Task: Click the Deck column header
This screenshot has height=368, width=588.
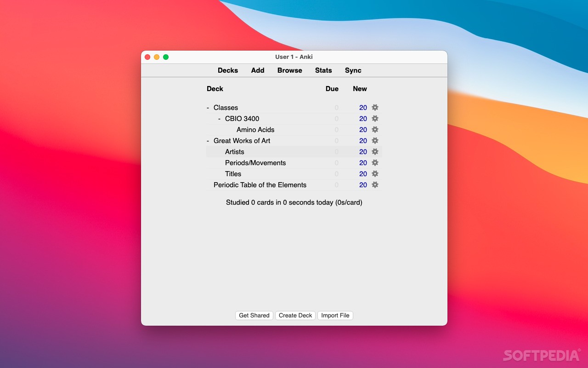Action: tap(215, 89)
